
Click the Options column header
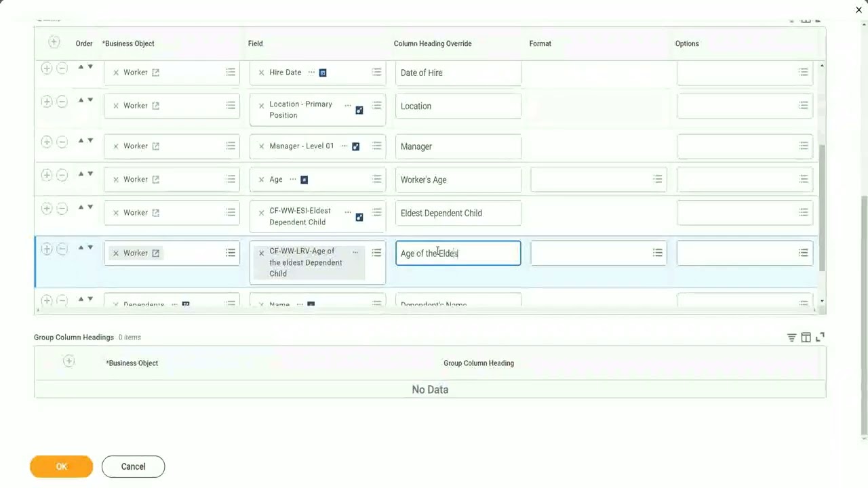(x=687, y=43)
